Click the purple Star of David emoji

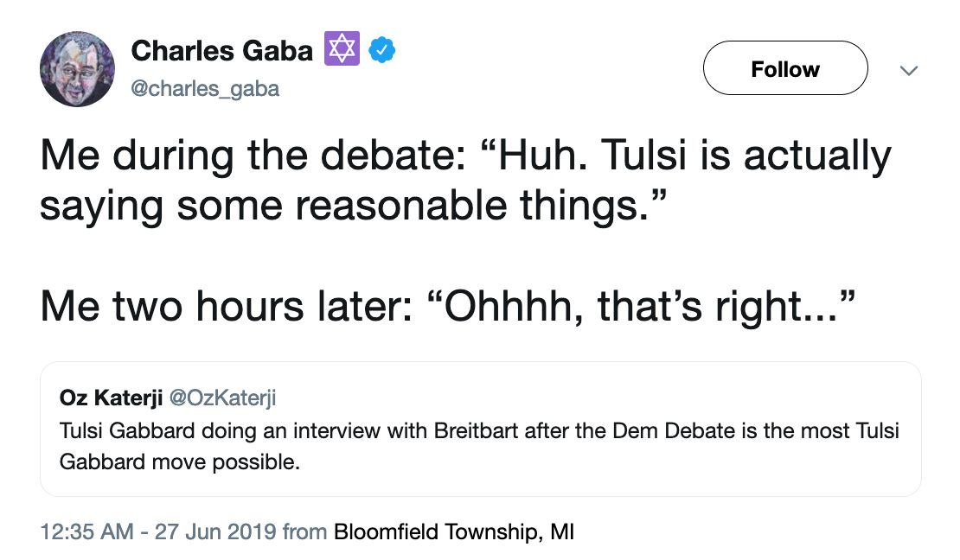coord(342,48)
